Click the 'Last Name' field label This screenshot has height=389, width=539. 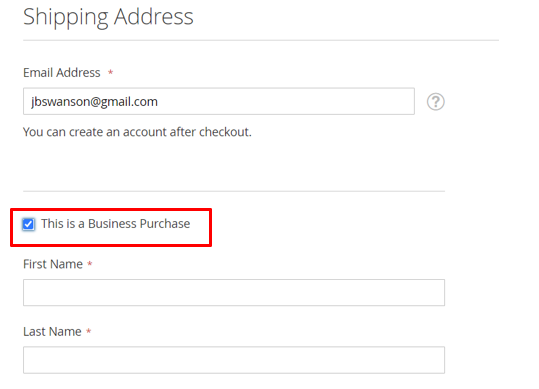pos(52,332)
